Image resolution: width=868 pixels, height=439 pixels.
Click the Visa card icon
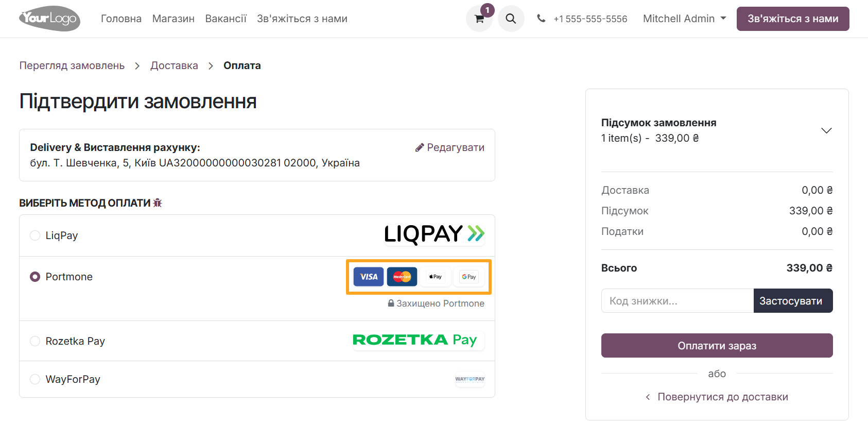tap(368, 277)
